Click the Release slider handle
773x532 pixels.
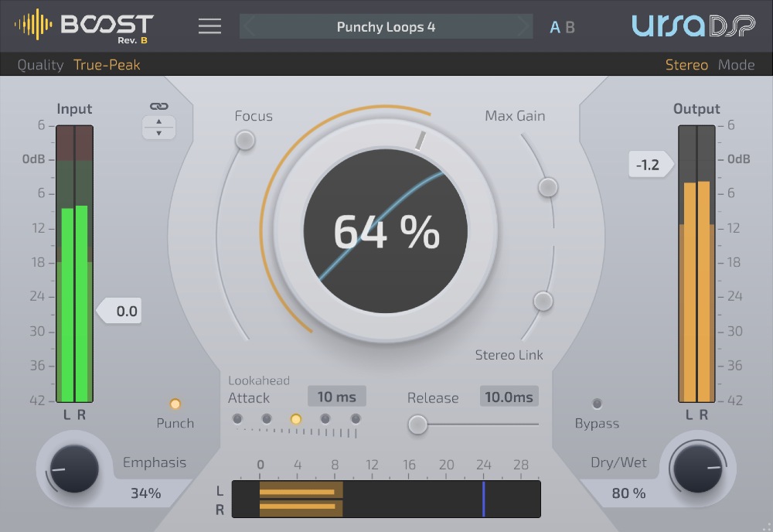(x=418, y=425)
